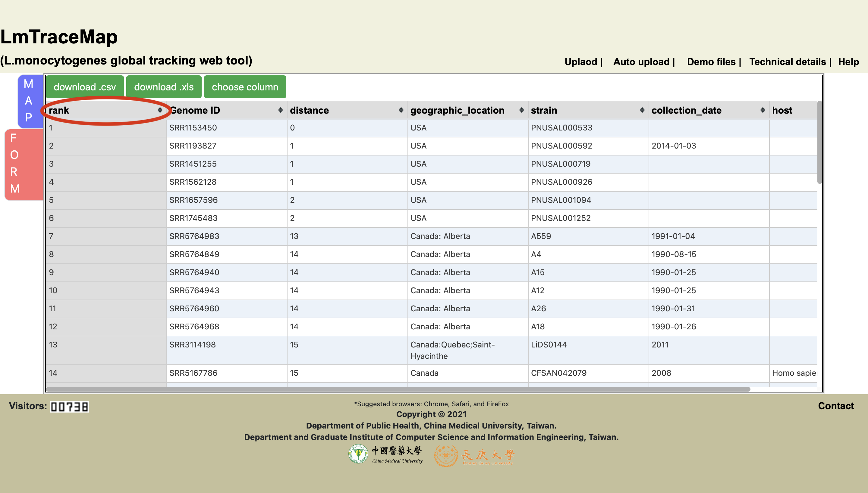
Task: Select genome ID SRR1153450 cell
Action: click(x=227, y=128)
